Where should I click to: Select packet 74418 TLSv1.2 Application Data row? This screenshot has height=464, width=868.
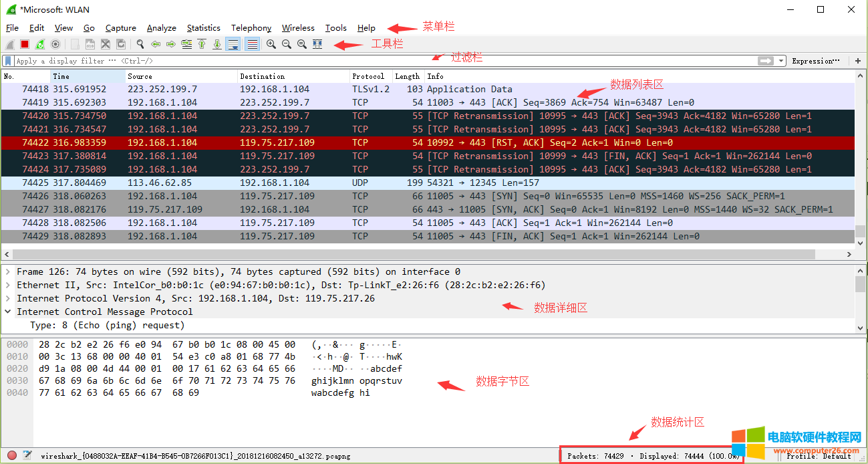[428, 89]
